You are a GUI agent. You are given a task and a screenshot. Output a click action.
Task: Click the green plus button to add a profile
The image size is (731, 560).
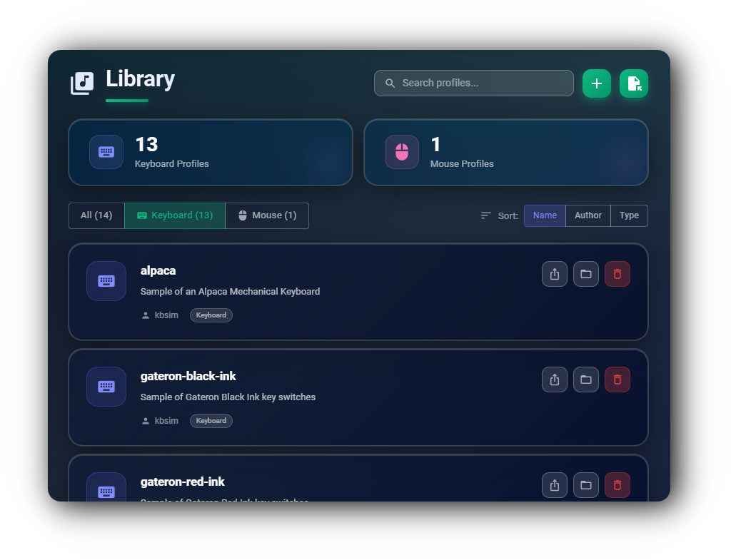(x=597, y=83)
